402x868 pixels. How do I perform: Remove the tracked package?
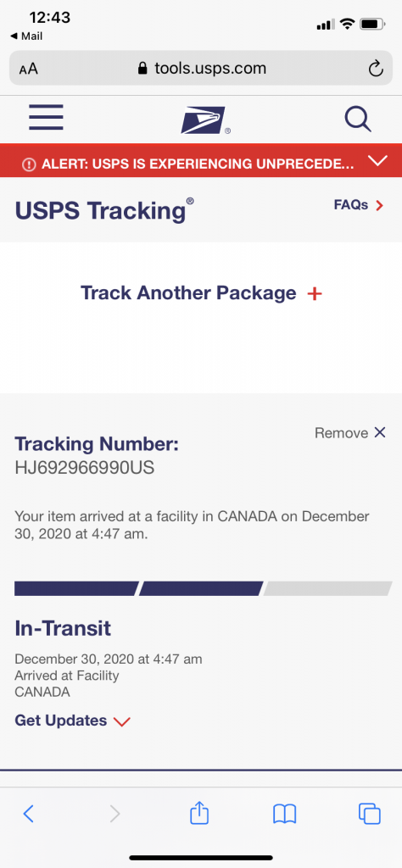[x=350, y=433]
